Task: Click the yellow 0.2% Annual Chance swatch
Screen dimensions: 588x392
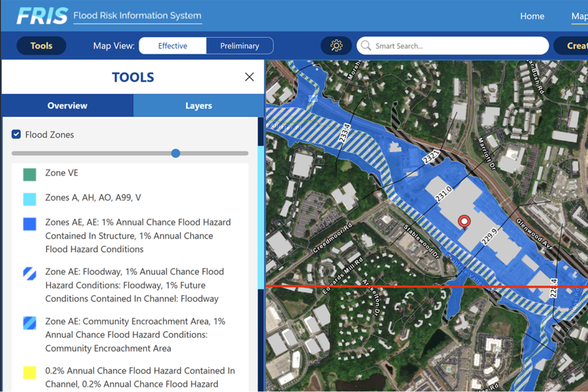Action: (x=30, y=372)
